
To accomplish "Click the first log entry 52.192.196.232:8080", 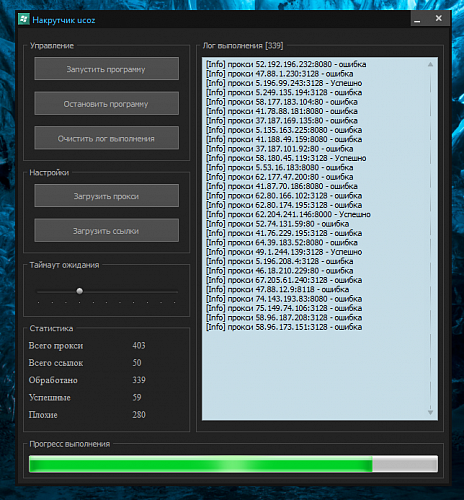I will pyautogui.click(x=286, y=64).
